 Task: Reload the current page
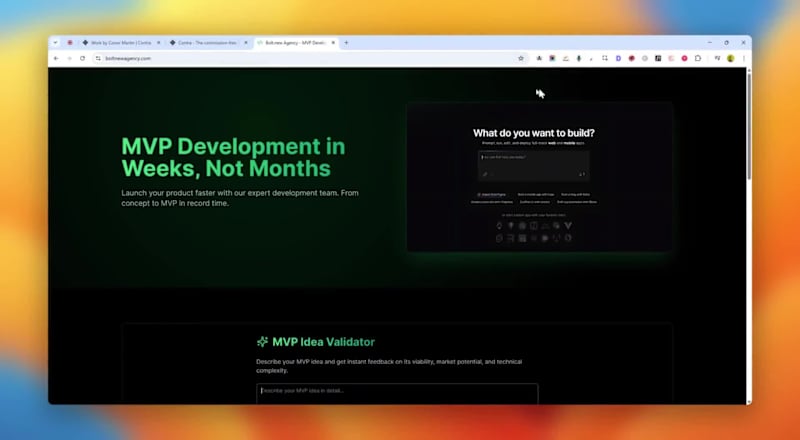[x=83, y=58]
